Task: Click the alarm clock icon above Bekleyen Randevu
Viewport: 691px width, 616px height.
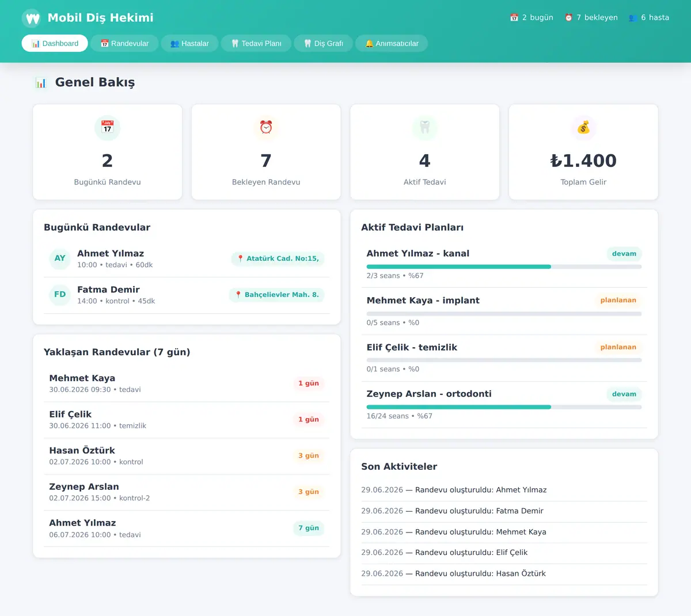Action: pos(266,127)
